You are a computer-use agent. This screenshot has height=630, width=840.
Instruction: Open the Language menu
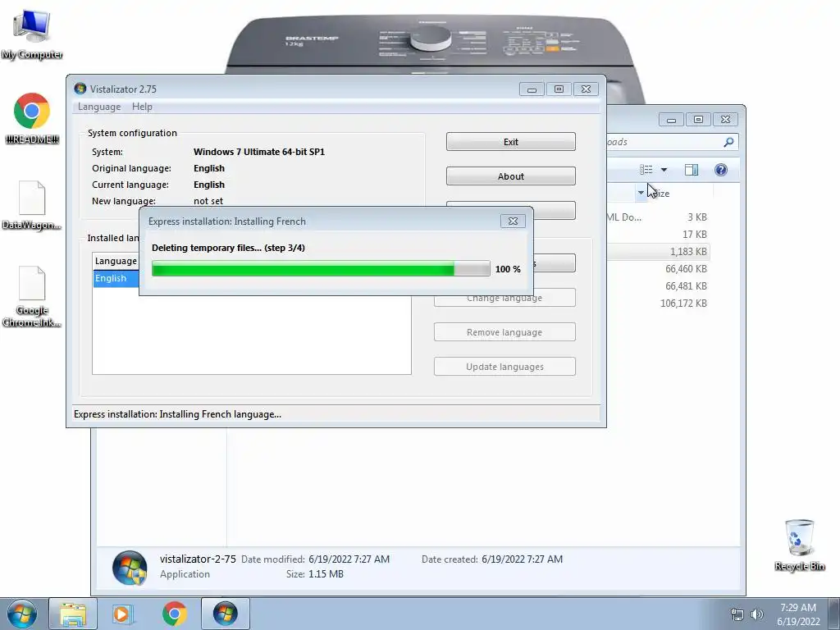99,107
